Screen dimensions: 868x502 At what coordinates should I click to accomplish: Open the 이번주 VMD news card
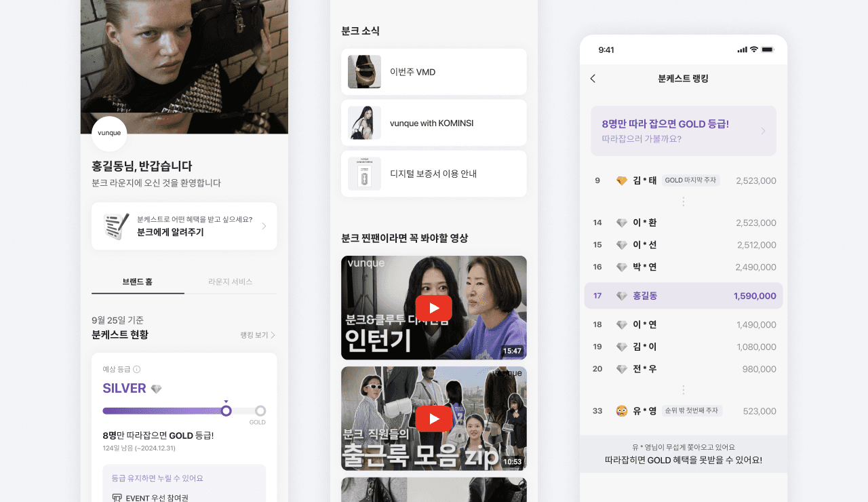tap(434, 72)
